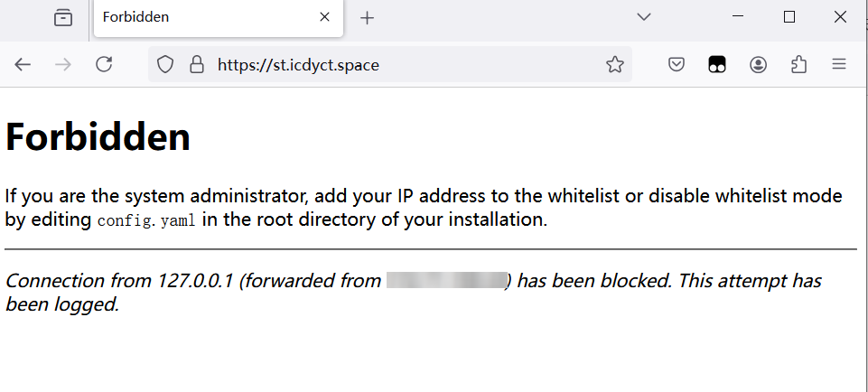Image resolution: width=868 pixels, height=392 pixels.
Task: Select the Forbidden tab
Action: (199, 17)
